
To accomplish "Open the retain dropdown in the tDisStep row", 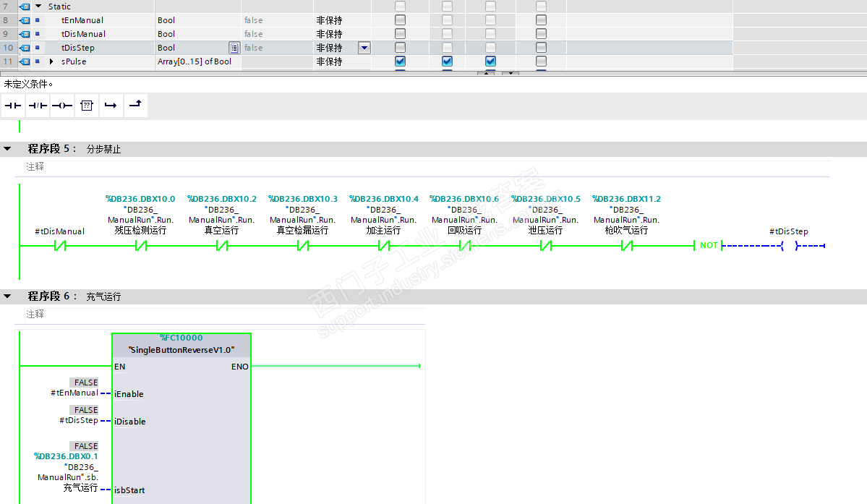I will (364, 48).
